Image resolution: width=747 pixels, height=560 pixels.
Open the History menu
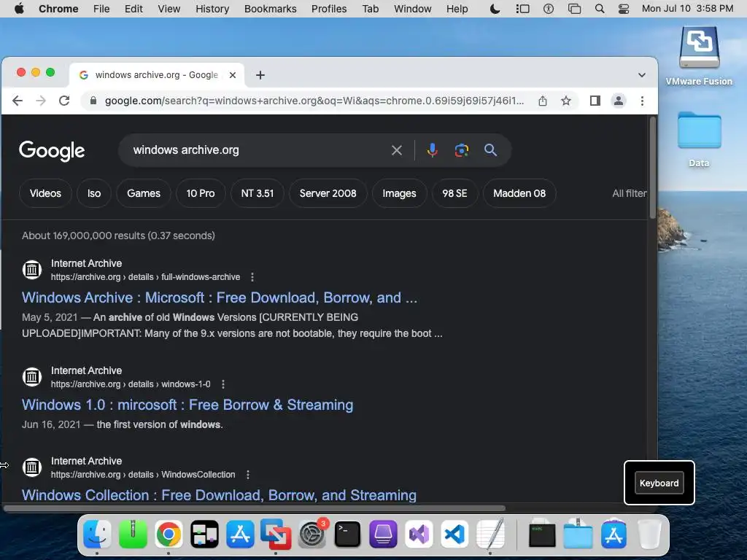click(x=212, y=9)
